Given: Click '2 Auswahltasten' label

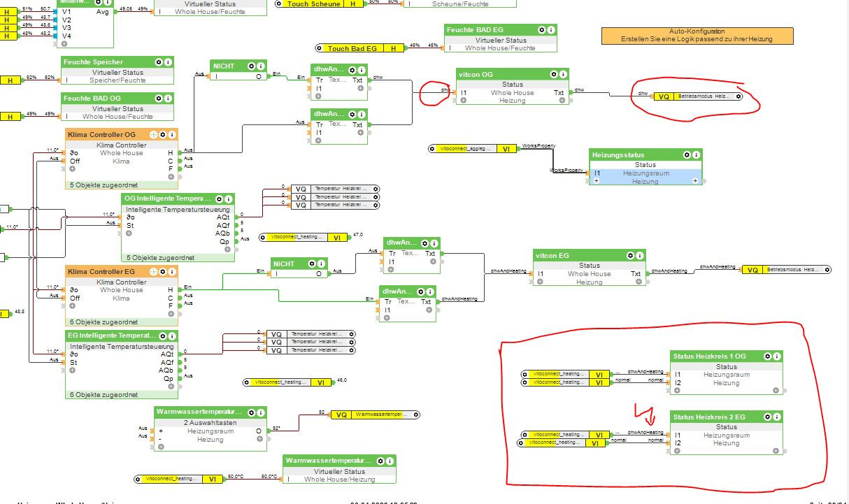Looking at the screenshot, I should [210, 422].
